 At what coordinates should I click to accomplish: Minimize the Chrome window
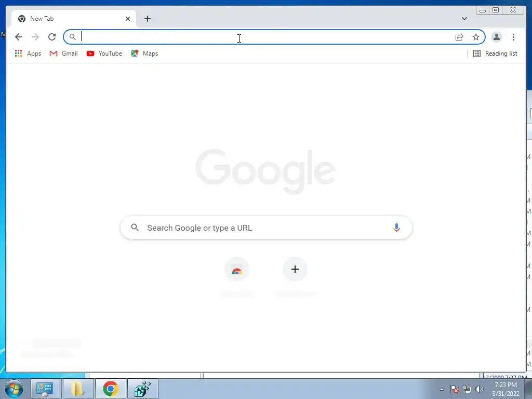coord(483,10)
